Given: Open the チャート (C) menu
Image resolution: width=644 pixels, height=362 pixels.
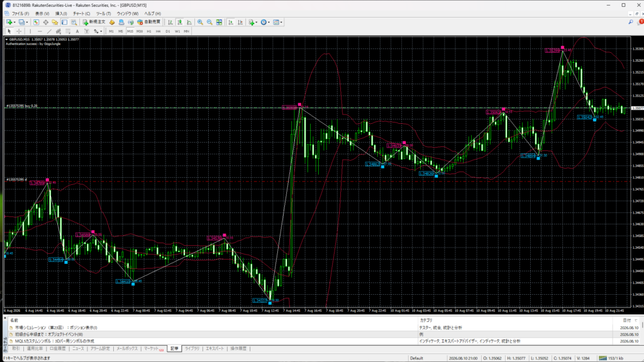Looking at the screenshot, I should [81, 14].
